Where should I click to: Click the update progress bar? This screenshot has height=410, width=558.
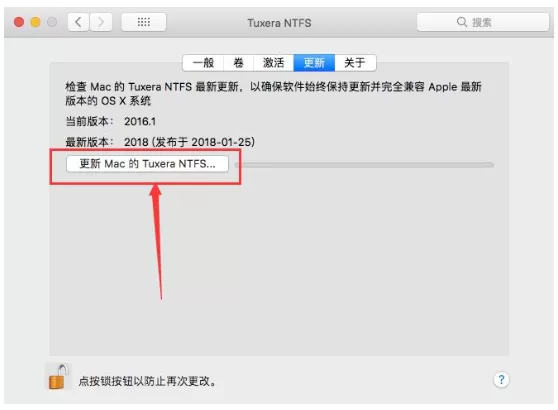(x=364, y=165)
